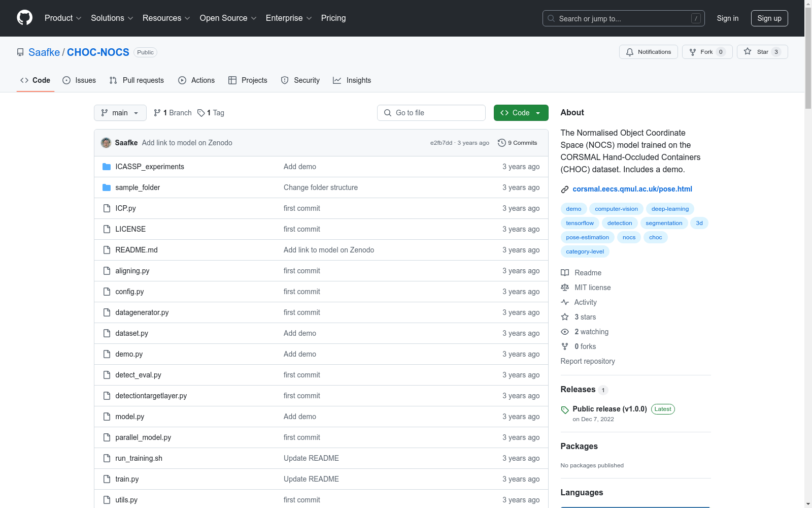This screenshot has width=812, height=508.
Task: View the 9 Commits history
Action: [x=518, y=143]
